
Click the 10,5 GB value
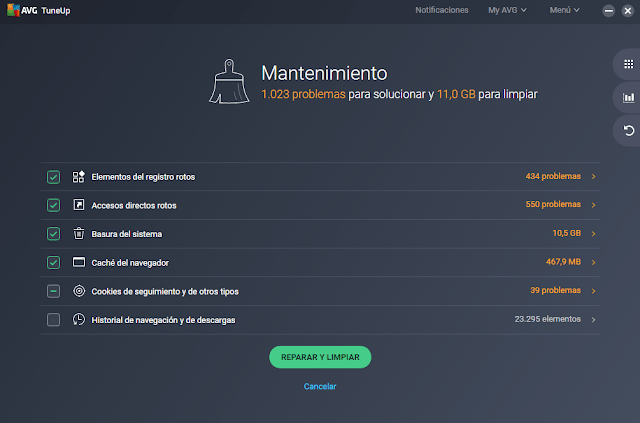click(x=567, y=233)
